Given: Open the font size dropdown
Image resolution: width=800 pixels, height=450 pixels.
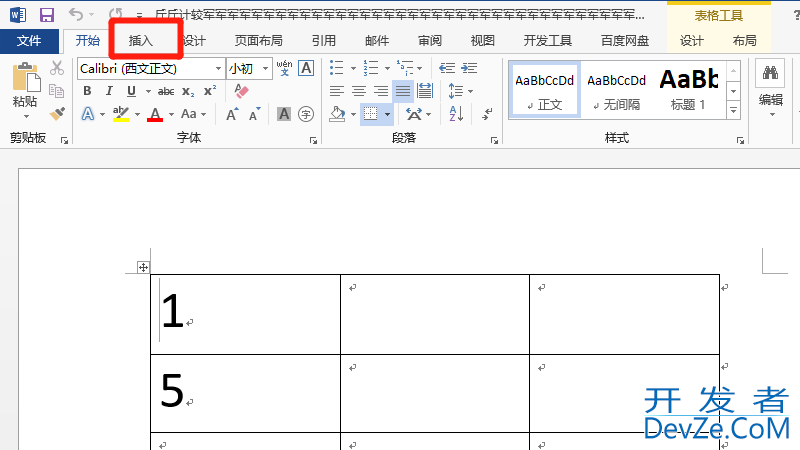Looking at the screenshot, I should click(x=265, y=68).
